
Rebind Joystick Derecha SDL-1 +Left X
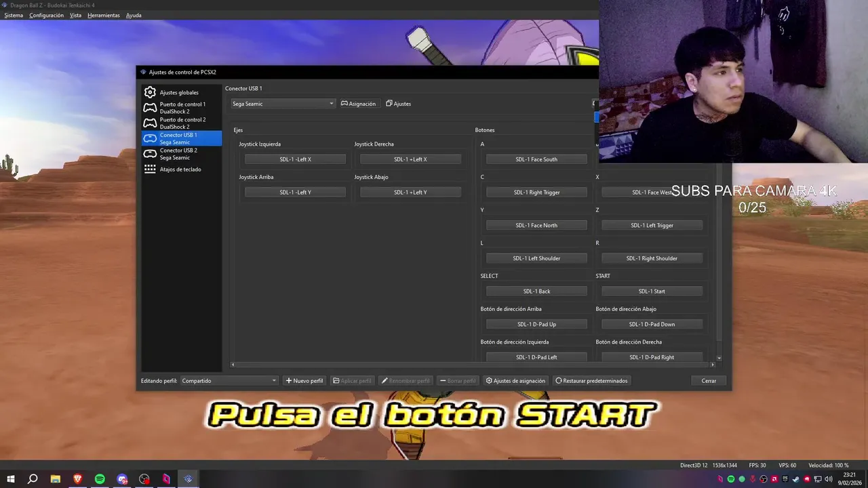point(410,159)
